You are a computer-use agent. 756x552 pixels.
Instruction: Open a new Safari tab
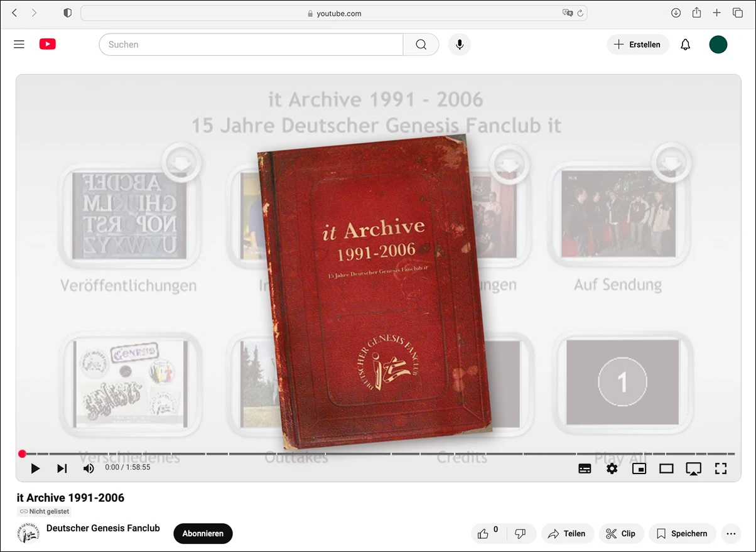point(716,13)
